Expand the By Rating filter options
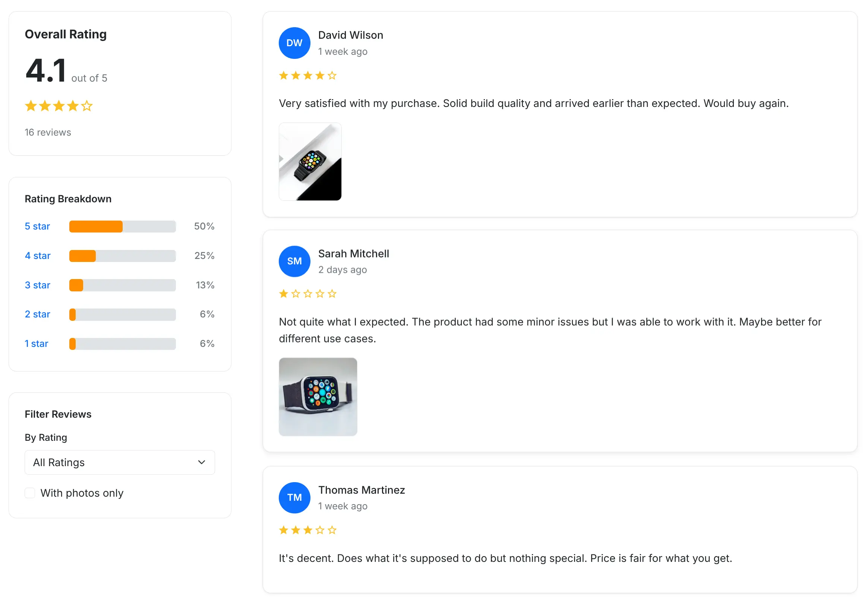 tap(119, 462)
